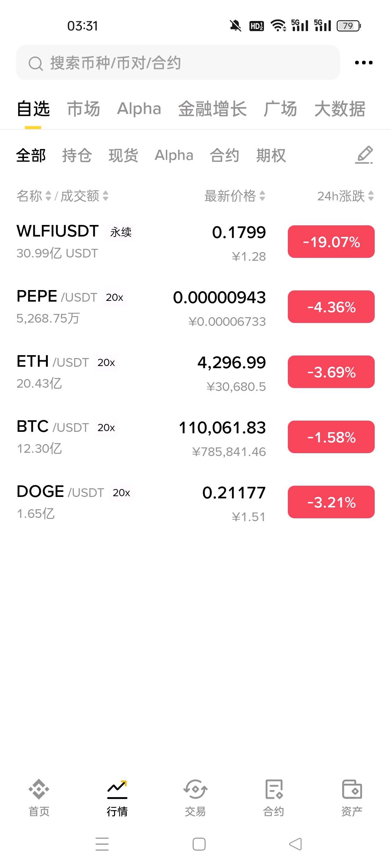Select the 现货 spot filter tab
The height and width of the screenshot is (868, 391).
pos(123,156)
